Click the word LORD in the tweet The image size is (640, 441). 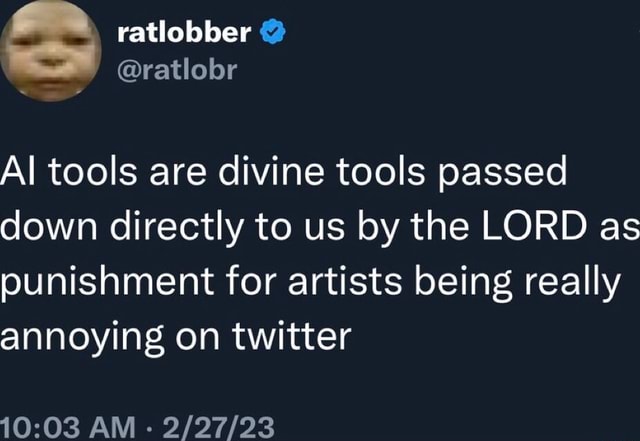pyautogui.click(x=534, y=226)
